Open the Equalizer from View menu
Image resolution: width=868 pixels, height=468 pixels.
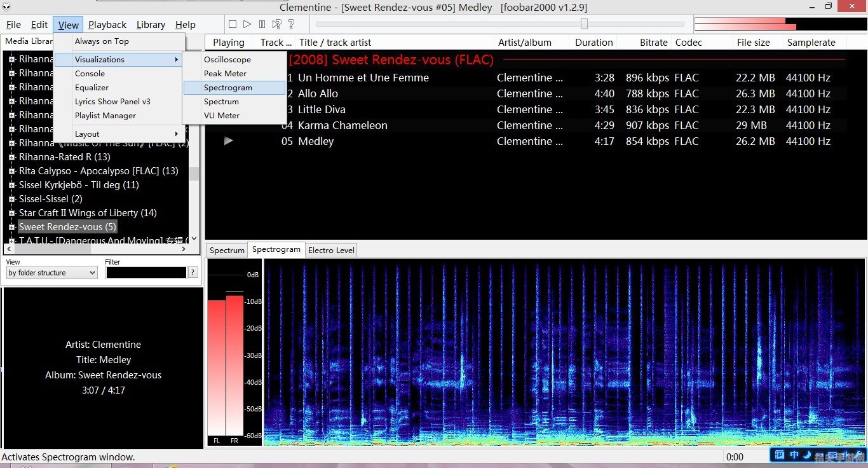(x=119, y=87)
